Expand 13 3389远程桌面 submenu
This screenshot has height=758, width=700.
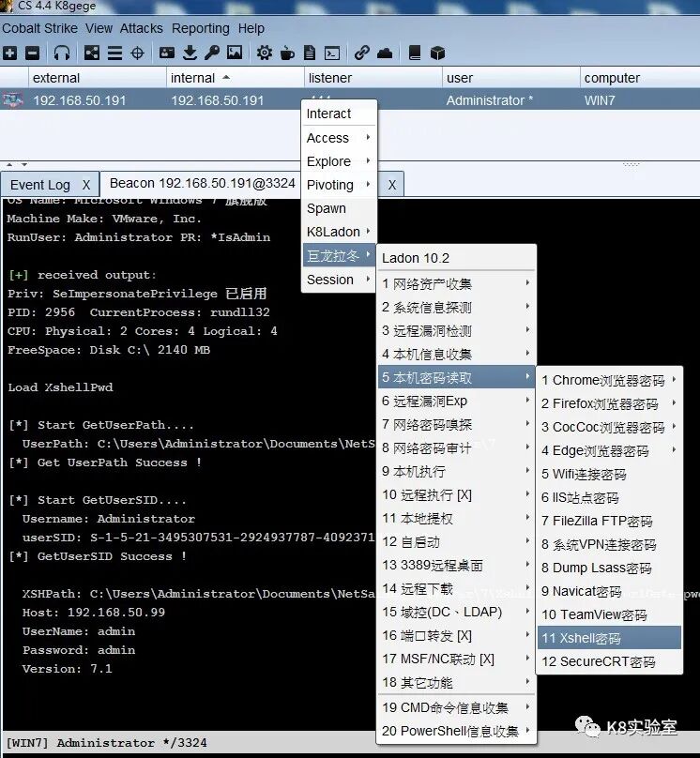[456, 565]
